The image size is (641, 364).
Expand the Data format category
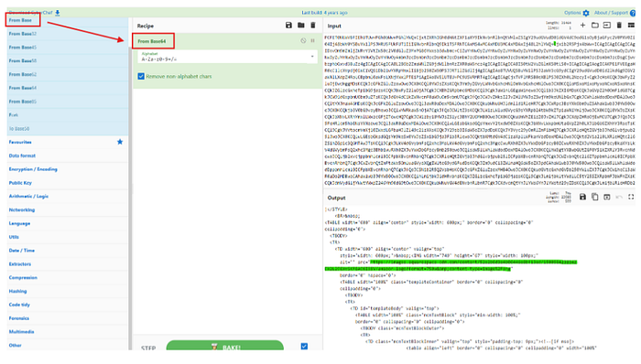click(x=67, y=155)
